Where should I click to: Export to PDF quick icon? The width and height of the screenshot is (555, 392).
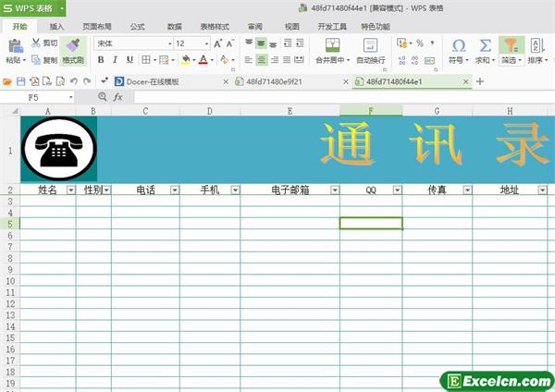[34, 81]
